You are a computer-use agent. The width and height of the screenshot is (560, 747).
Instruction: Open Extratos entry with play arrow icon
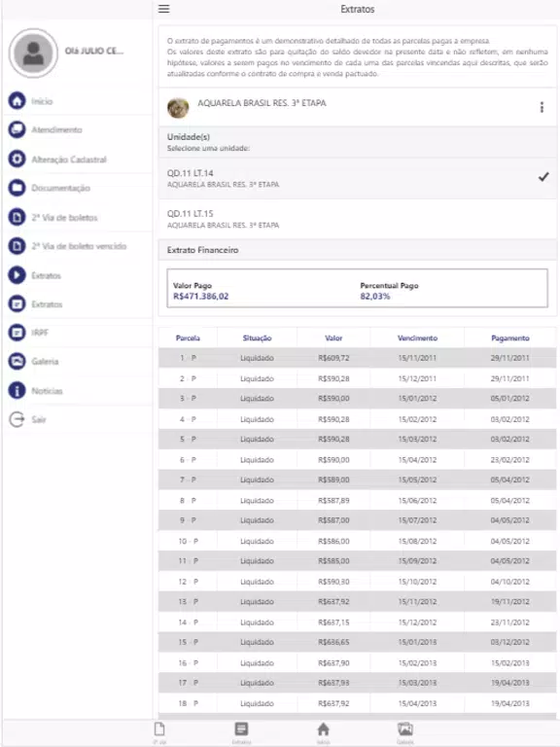pos(17,275)
